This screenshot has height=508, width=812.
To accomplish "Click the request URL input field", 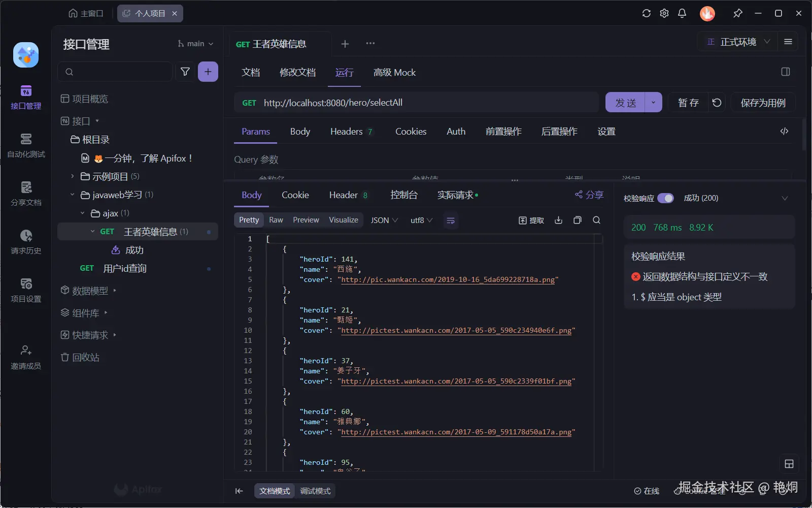I will click(x=416, y=103).
